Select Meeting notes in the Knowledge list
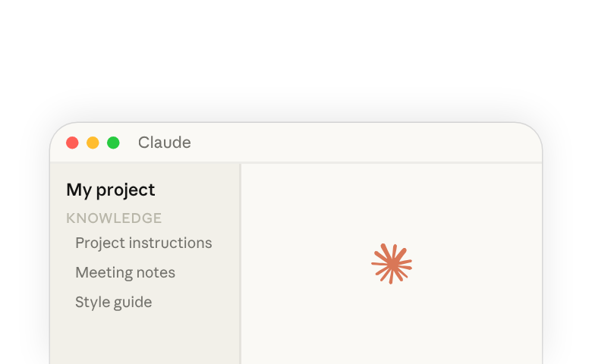This screenshot has height=364, width=592. click(x=125, y=272)
